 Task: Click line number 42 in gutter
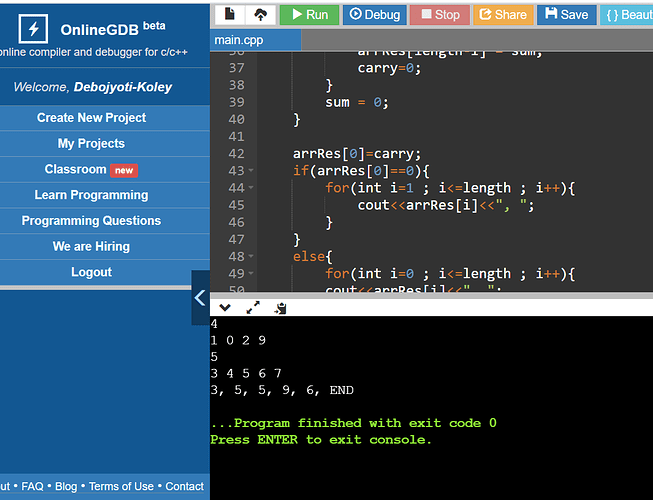click(x=237, y=154)
